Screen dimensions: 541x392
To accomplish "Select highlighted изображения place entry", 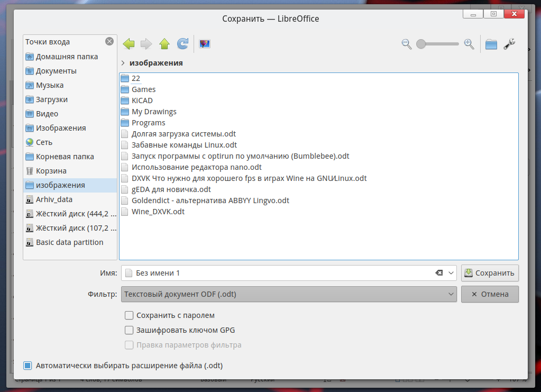I will tap(70, 185).
